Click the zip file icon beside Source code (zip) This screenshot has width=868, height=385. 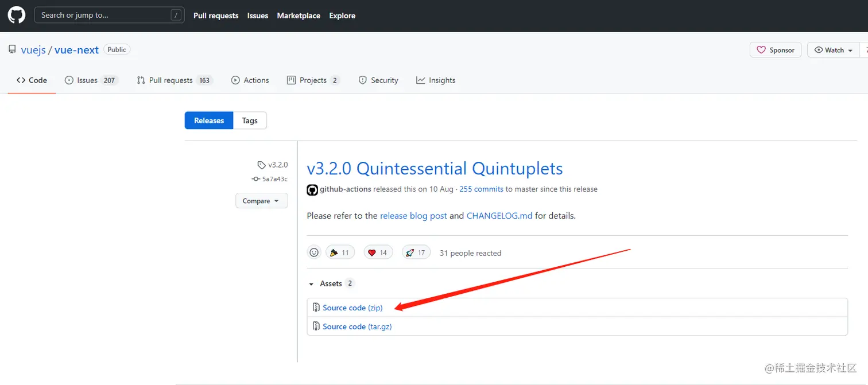click(x=316, y=308)
